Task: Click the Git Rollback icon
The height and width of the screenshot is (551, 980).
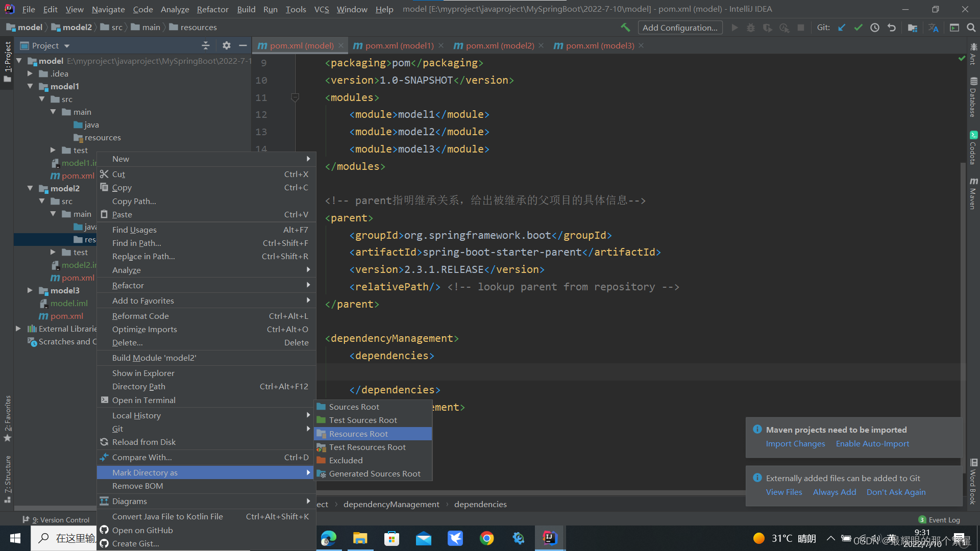Action: point(892,28)
